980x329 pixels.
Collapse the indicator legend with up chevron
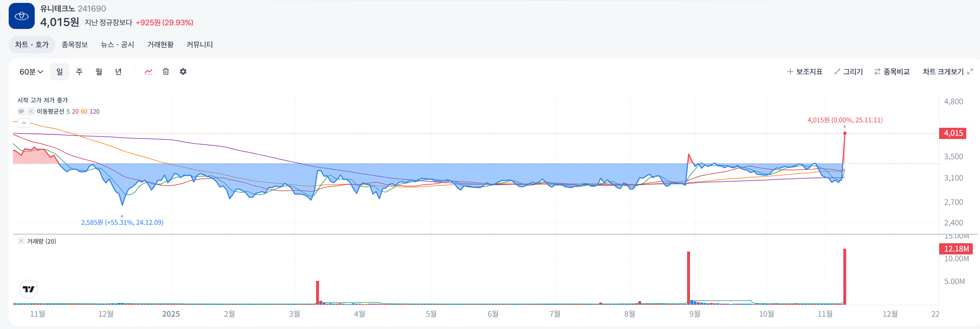coord(24,123)
